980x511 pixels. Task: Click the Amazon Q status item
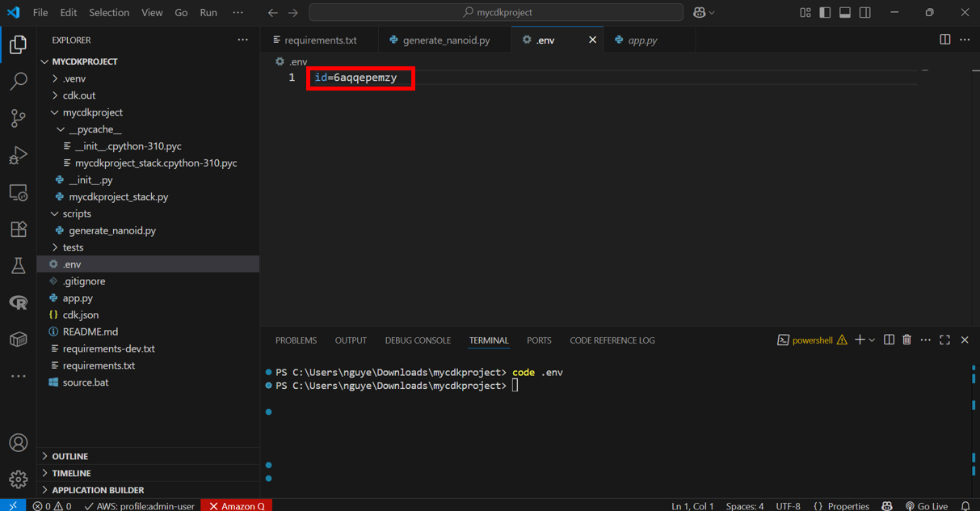[x=237, y=506]
